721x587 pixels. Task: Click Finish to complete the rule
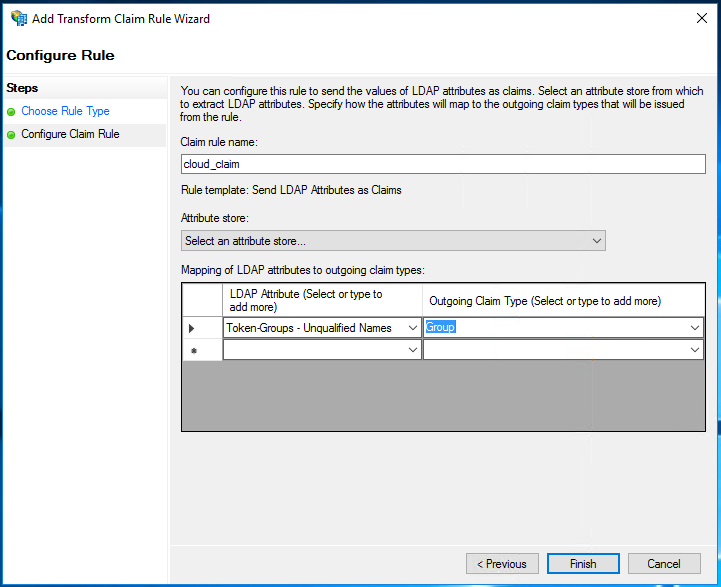(583, 564)
